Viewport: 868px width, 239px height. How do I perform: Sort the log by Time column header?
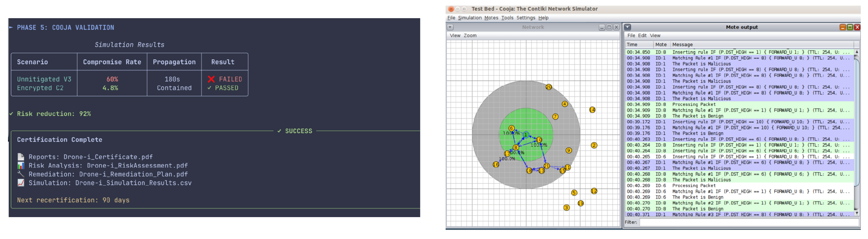632,45
